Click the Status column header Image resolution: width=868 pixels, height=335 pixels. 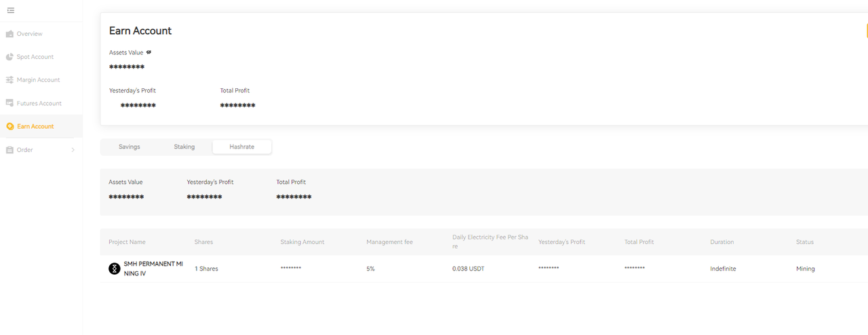click(805, 242)
